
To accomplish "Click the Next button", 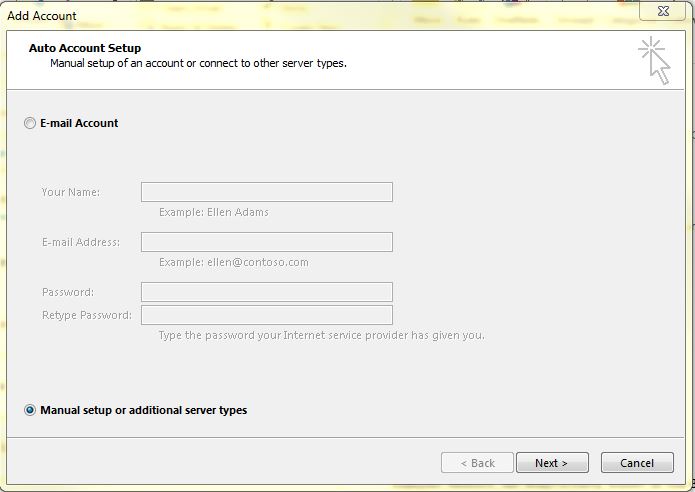I will [552, 463].
